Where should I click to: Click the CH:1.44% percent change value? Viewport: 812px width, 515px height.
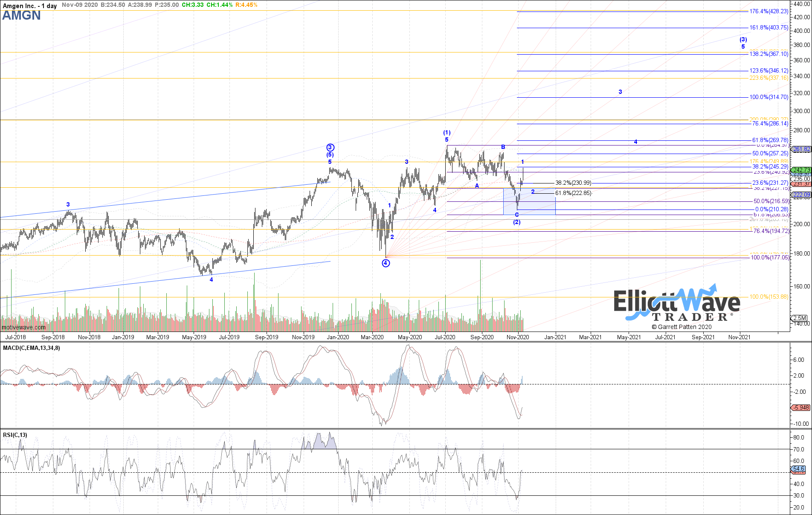(x=220, y=5)
